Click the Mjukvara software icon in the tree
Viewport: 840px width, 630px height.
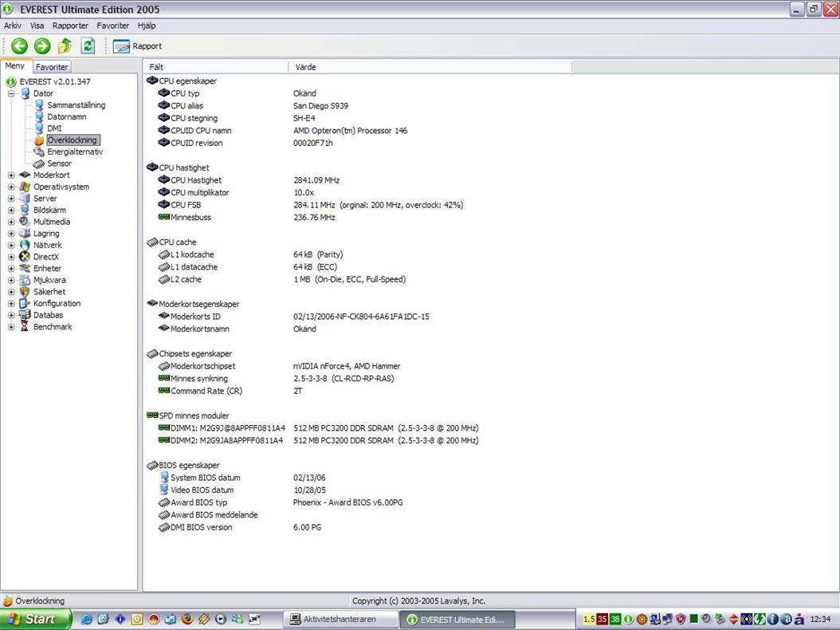pos(25,280)
